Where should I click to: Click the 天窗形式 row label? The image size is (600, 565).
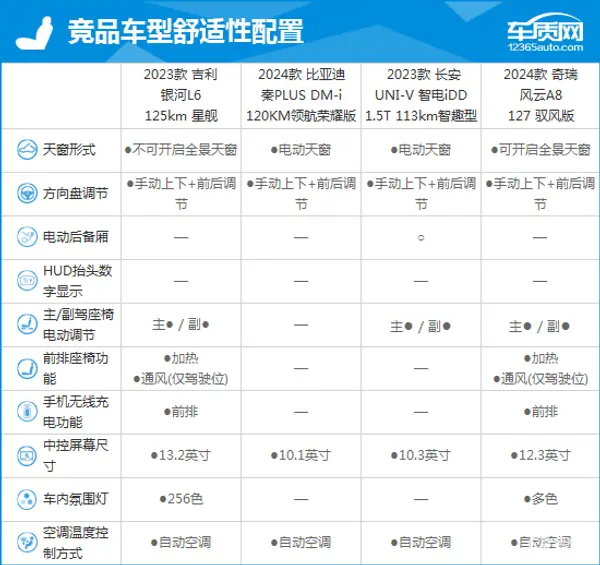click(x=69, y=150)
